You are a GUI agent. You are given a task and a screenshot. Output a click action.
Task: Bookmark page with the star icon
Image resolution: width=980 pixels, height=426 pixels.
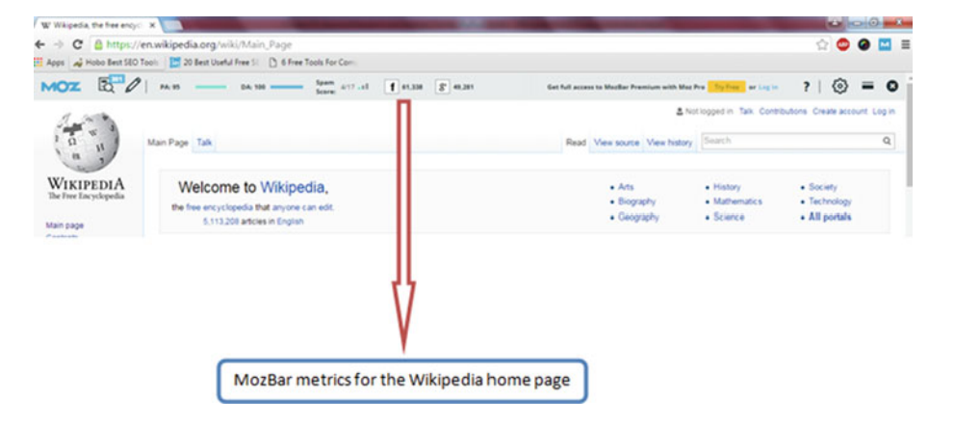point(822,45)
